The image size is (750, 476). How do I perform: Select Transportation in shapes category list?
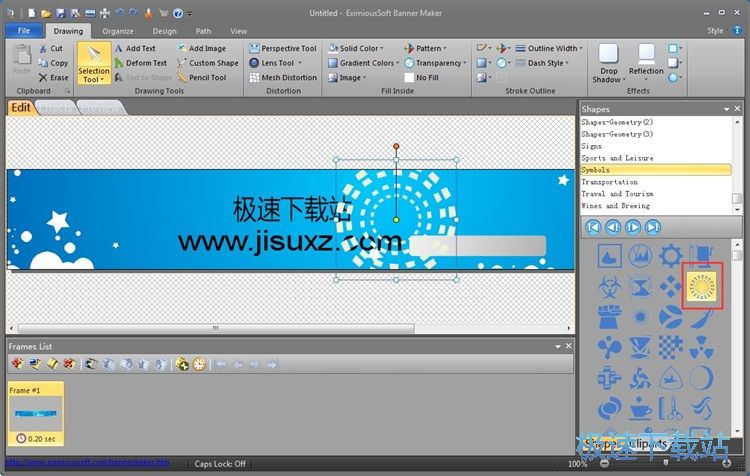tap(656, 182)
